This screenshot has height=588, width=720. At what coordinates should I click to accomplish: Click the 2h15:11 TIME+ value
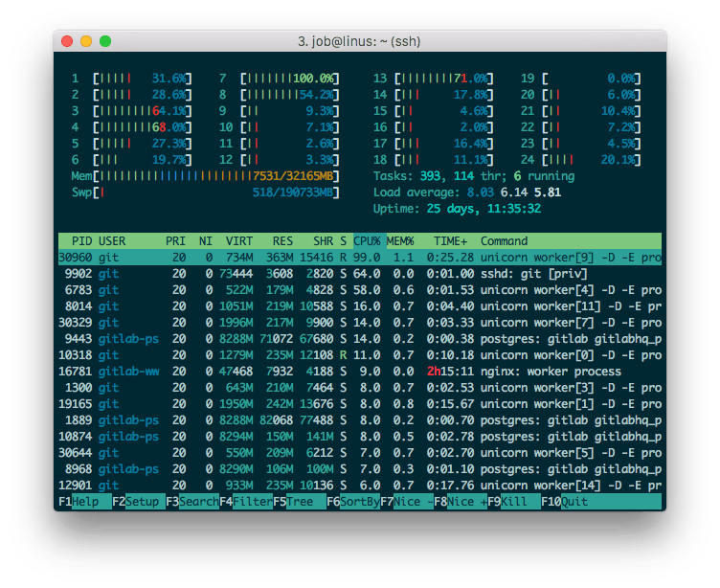point(450,372)
